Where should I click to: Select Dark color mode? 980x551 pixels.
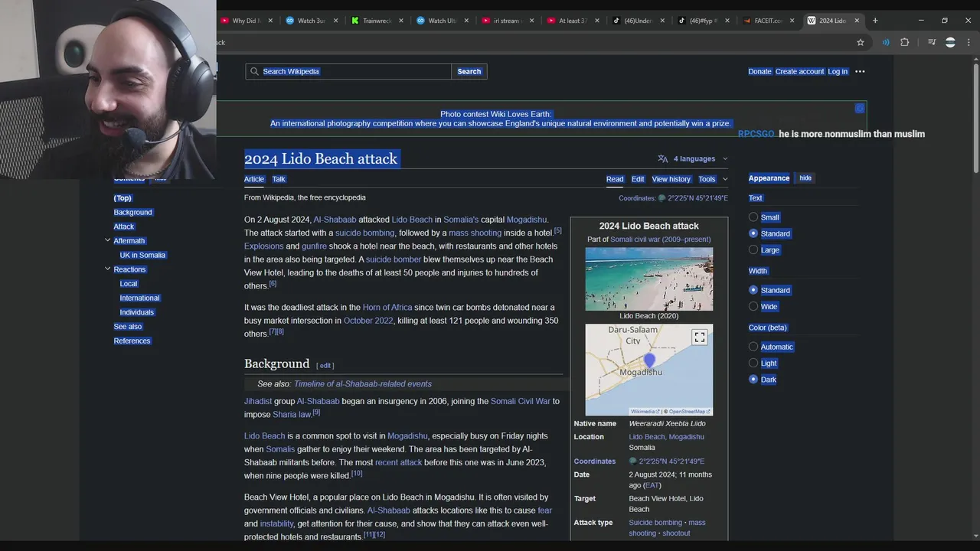[x=753, y=379]
